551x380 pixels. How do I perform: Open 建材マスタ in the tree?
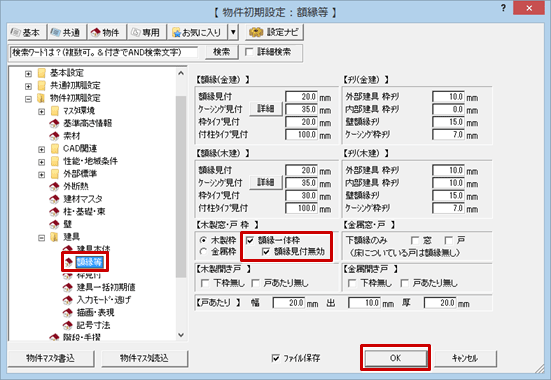coord(83,199)
